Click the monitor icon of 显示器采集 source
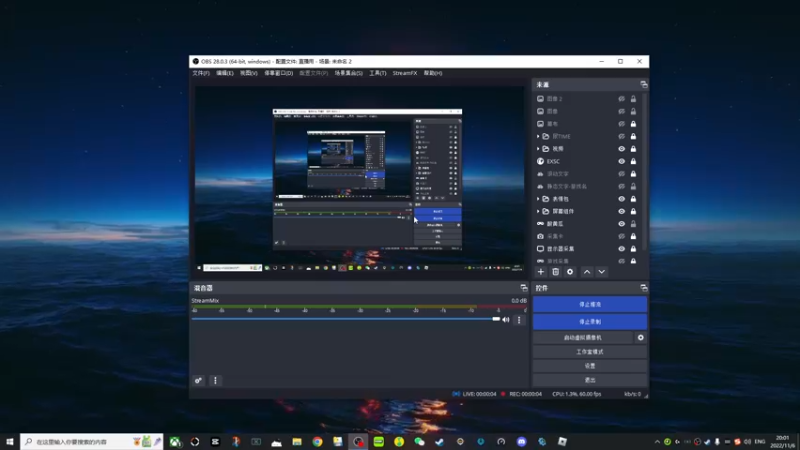Image resolution: width=800 pixels, height=450 pixels. (540, 248)
